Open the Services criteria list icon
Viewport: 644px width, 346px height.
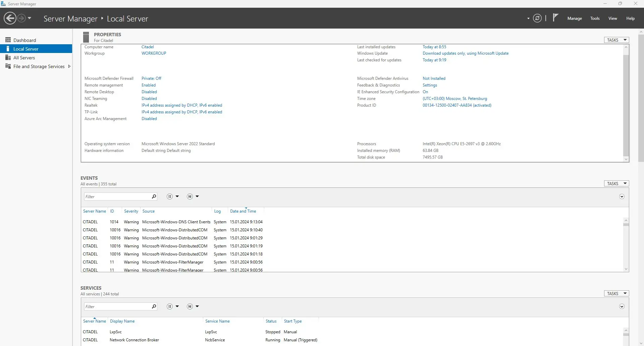coord(170,306)
